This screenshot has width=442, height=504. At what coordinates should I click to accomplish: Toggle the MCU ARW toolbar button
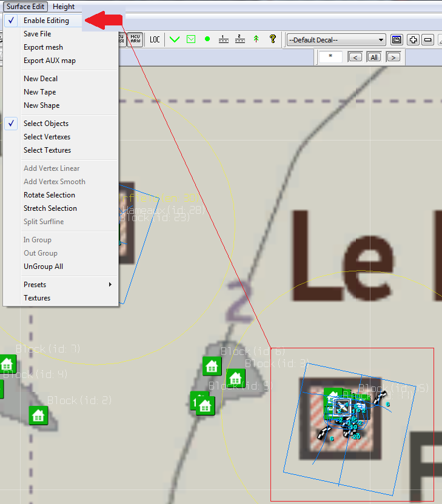[135, 39]
